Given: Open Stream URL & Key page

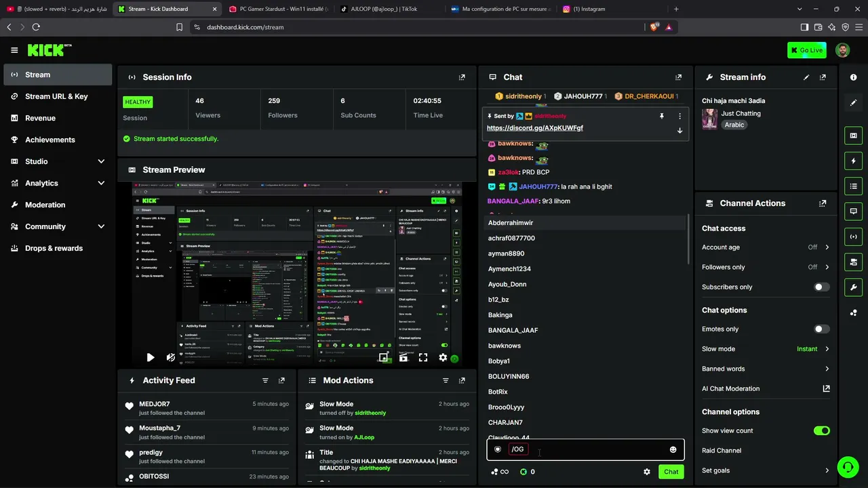Looking at the screenshot, I should point(58,96).
